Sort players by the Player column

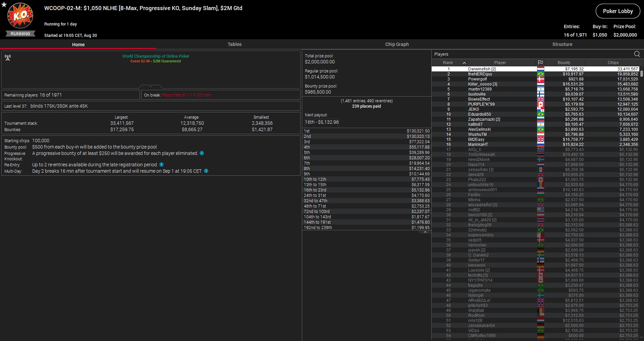tap(500, 63)
